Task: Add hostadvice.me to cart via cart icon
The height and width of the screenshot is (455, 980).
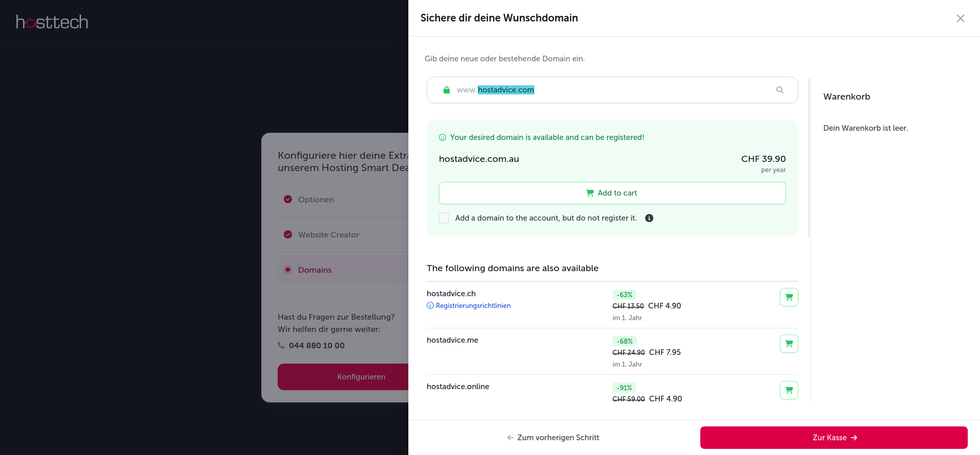Action: click(x=789, y=344)
